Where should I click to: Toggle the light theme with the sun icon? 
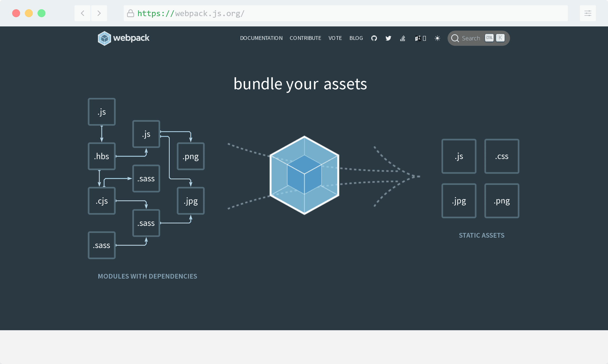[x=437, y=38]
